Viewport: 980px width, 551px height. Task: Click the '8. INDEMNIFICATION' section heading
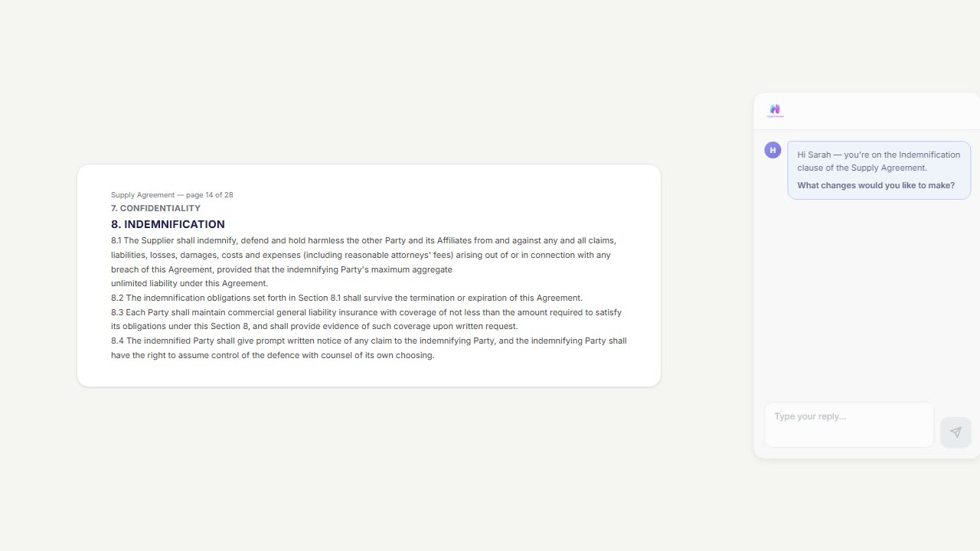click(168, 224)
